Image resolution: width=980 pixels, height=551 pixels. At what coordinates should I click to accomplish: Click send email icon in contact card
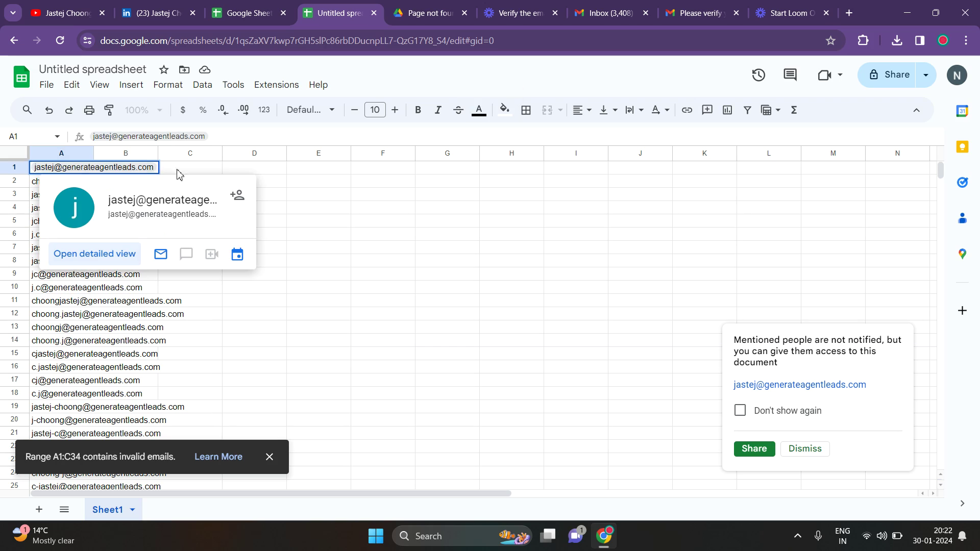point(161,254)
